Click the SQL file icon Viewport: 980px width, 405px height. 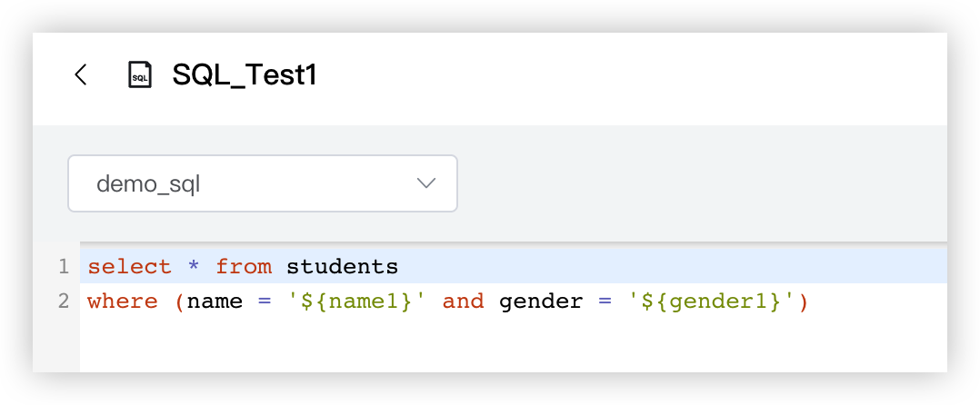pyautogui.click(x=139, y=74)
